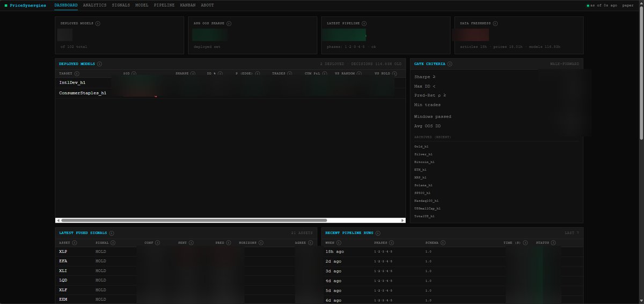The height and width of the screenshot is (304, 644).
Task: Select the XLI asset row
Action: pos(186,271)
